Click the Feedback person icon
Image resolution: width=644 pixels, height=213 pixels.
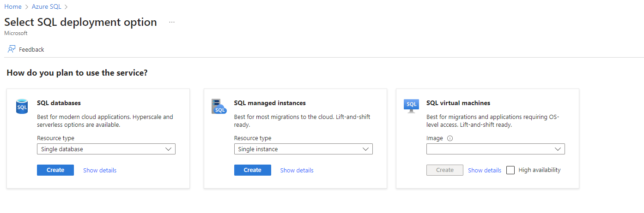pyautogui.click(x=12, y=49)
